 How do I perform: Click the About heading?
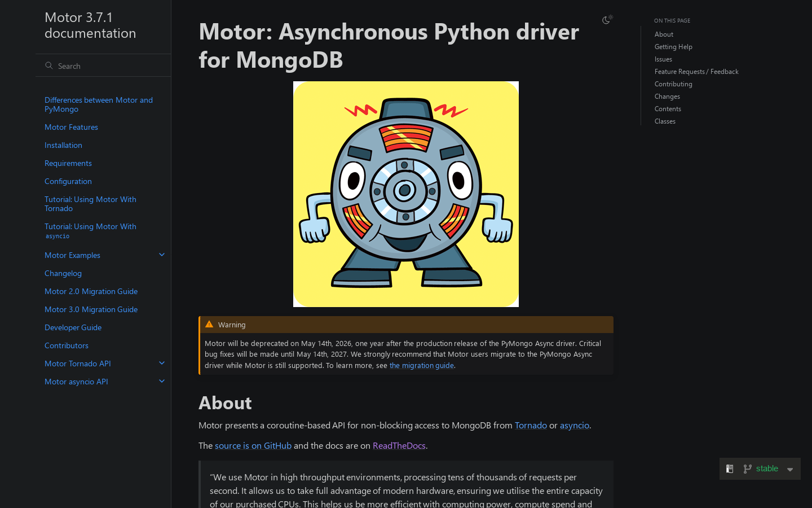pyautogui.click(x=225, y=403)
